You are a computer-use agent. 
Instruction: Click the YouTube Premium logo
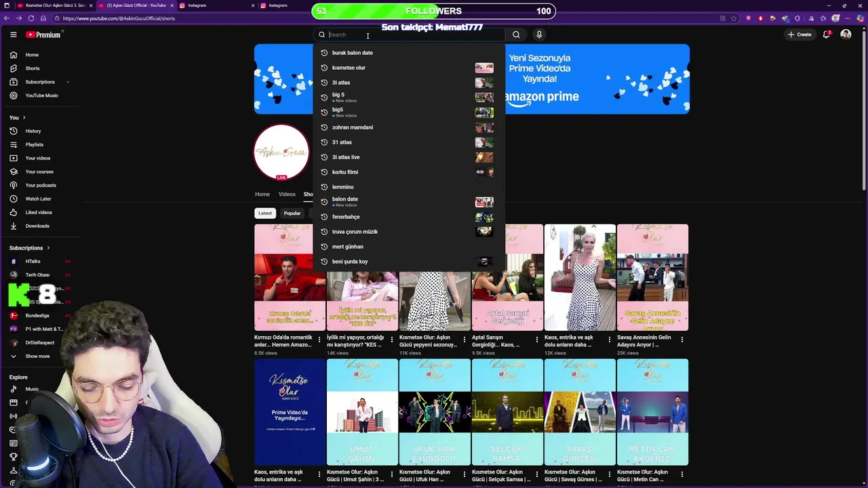click(x=44, y=35)
